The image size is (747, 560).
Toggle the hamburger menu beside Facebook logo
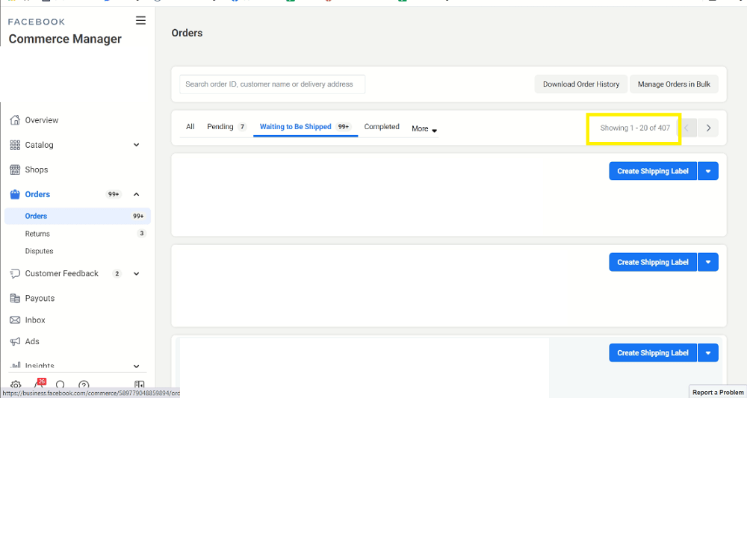[140, 20]
